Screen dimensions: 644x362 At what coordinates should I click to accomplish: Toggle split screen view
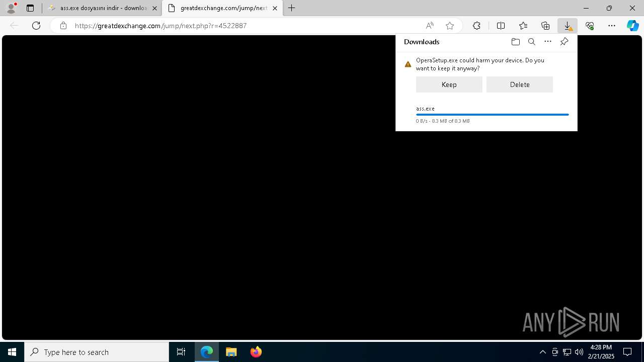pos(501,26)
